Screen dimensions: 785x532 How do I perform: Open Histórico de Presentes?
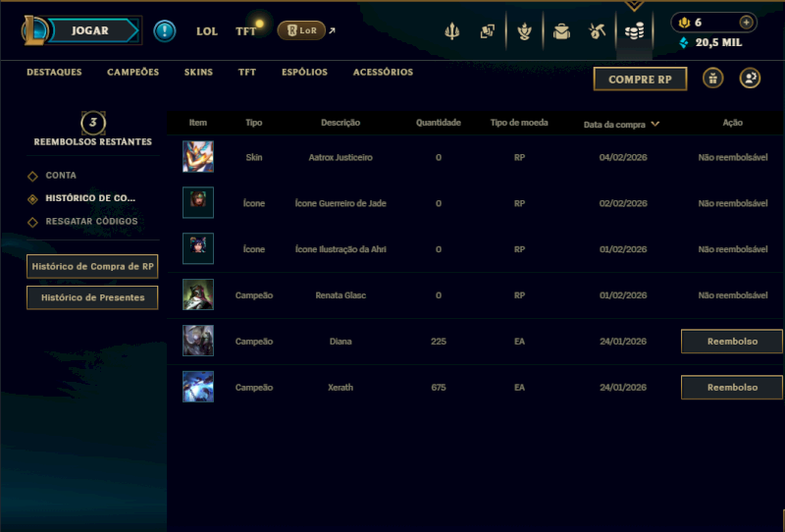pos(92,297)
